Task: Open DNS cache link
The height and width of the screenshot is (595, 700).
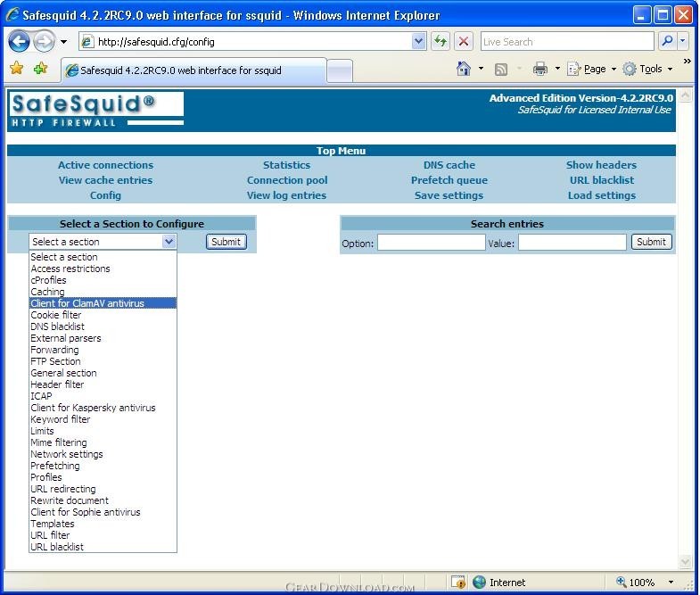Action: tap(449, 165)
